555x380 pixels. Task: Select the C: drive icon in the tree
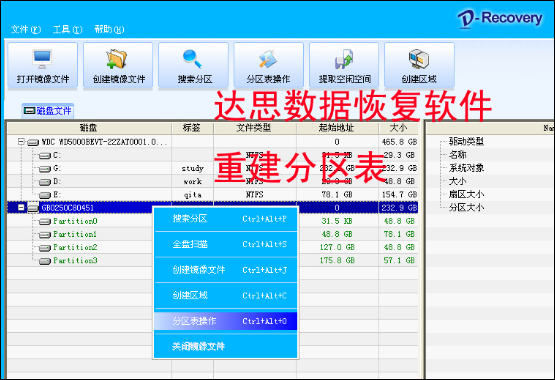[x=45, y=155]
